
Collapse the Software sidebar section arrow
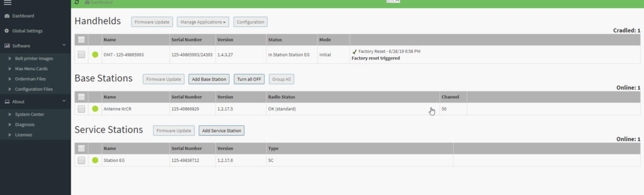[x=64, y=45]
